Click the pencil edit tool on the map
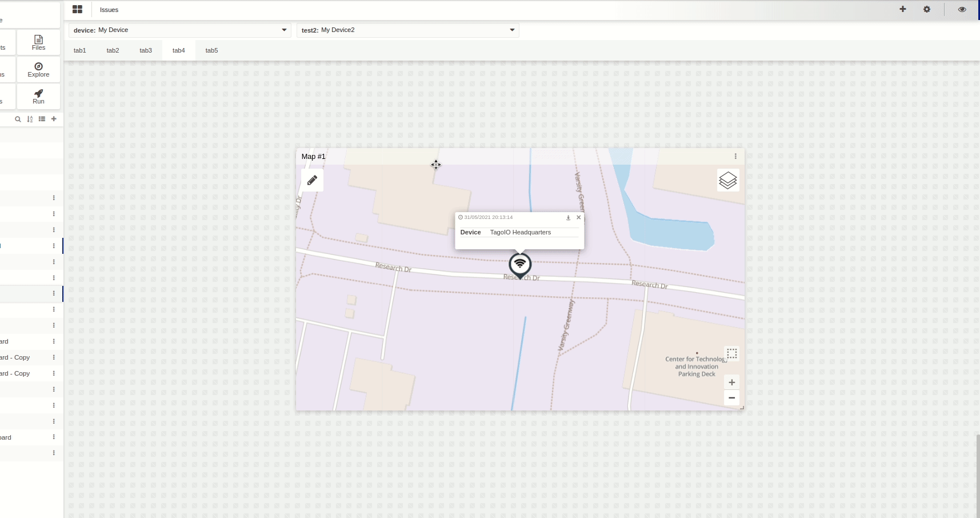This screenshot has width=980, height=518. (312, 180)
